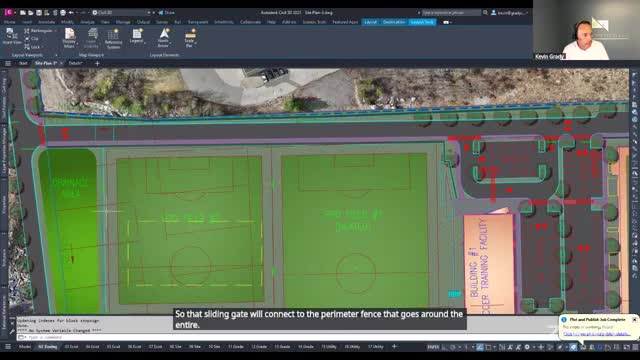Switch to the 17 Utility layout tab
The width and height of the screenshot is (640, 360).
point(376,347)
